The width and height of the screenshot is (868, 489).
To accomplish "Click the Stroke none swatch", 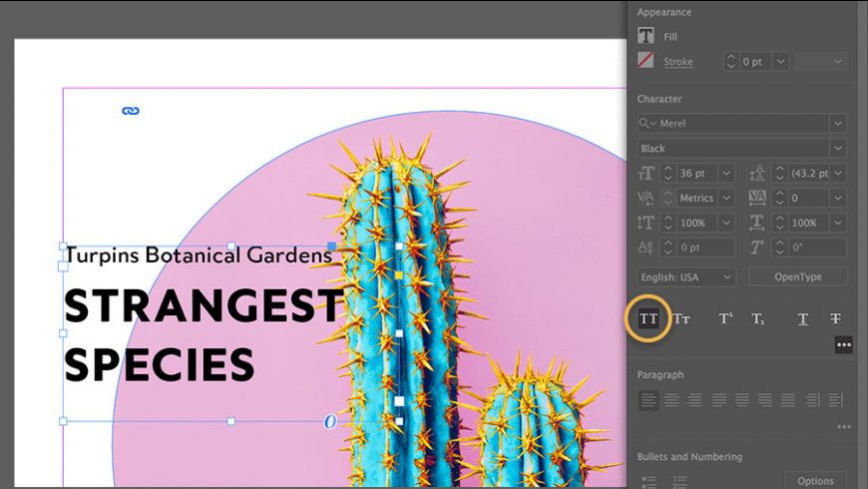I will click(647, 62).
